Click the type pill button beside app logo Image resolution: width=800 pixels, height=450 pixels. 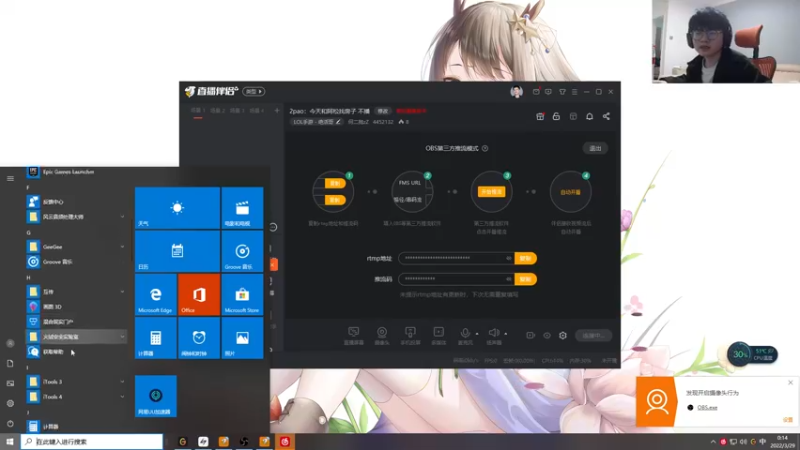tap(254, 92)
